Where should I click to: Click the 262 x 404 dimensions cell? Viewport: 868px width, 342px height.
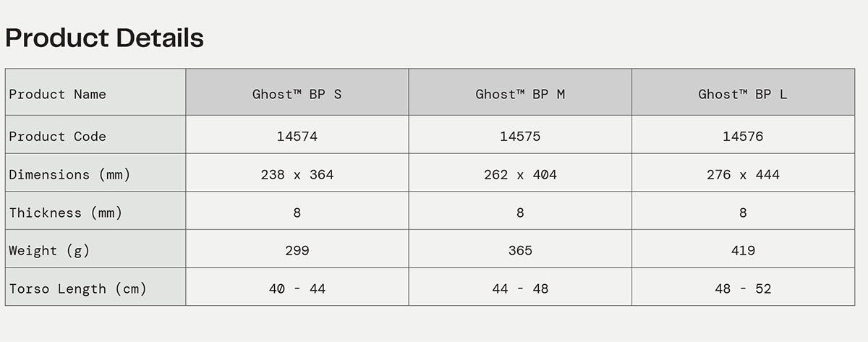pos(520,174)
